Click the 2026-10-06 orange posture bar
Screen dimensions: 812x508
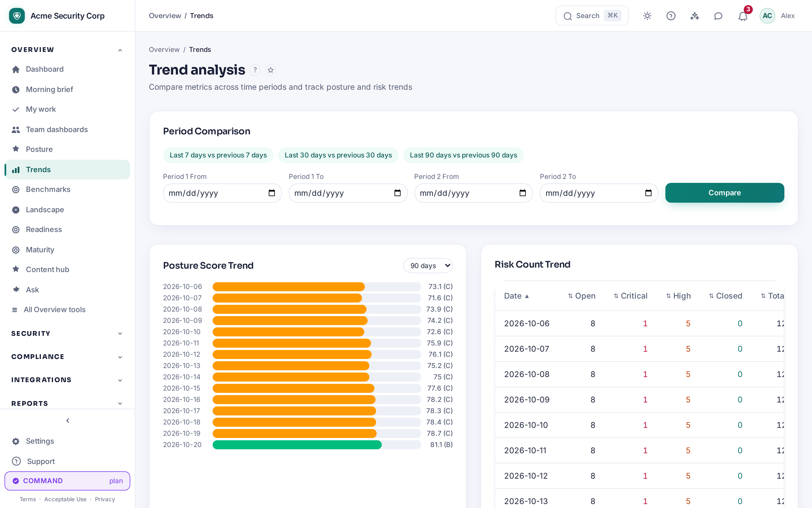click(x=288, y=286)
